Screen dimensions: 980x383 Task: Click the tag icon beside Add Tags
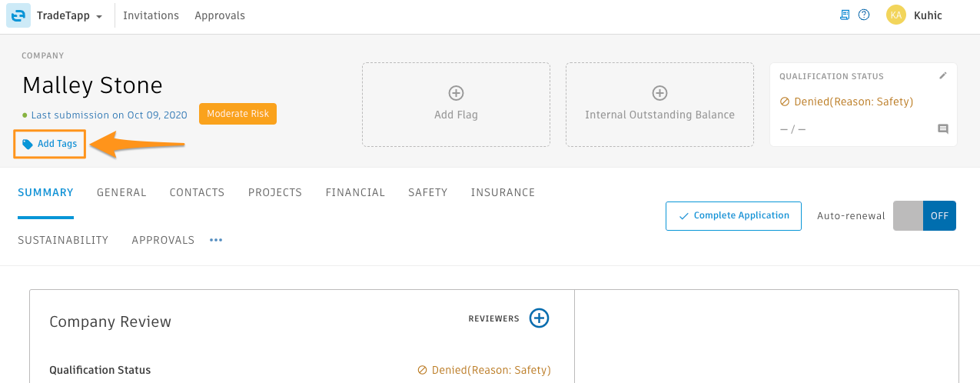point(28,144)
